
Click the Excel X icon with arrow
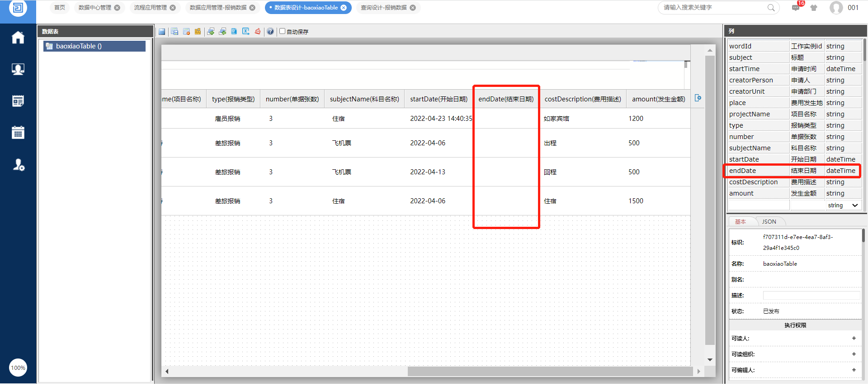point(246,32)
